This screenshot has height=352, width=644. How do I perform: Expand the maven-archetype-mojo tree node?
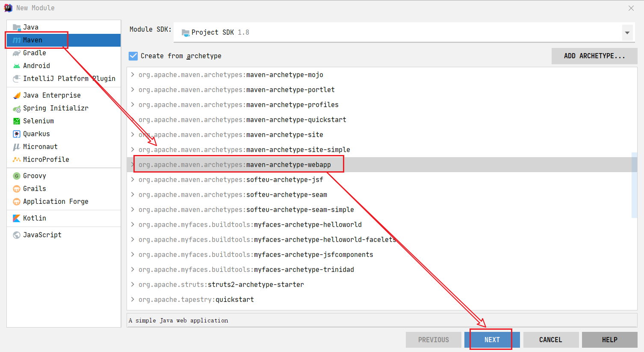pos(133,75)
